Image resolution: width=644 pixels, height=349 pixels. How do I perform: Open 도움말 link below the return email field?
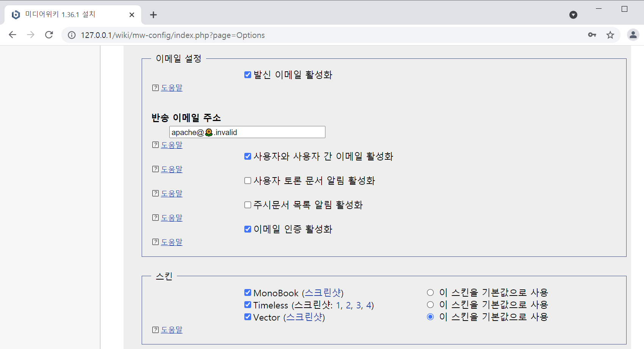coord(172,145)
